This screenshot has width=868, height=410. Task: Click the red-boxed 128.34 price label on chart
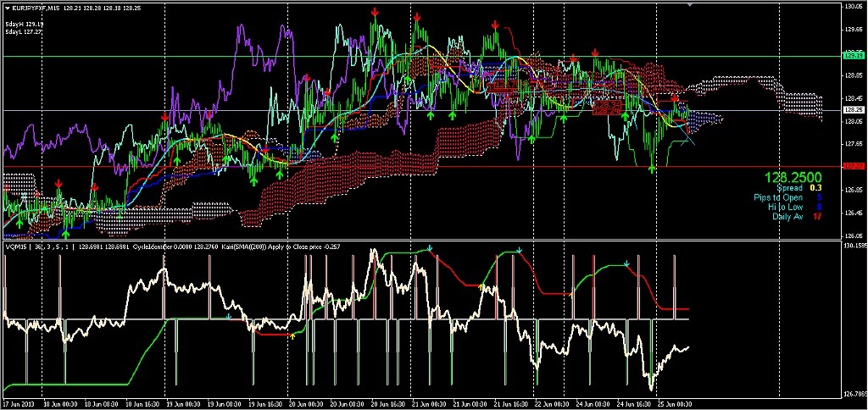point(609,104)
